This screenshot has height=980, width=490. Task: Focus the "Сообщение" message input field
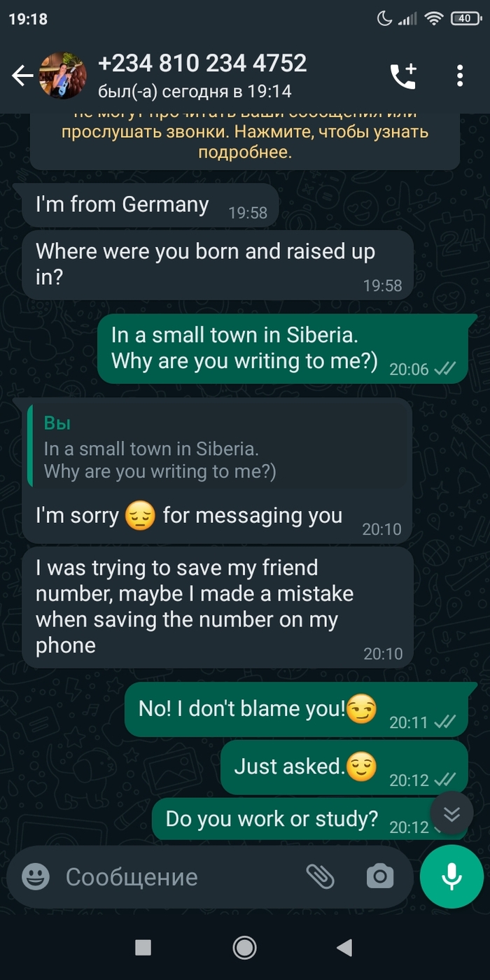tap(175, 876)
